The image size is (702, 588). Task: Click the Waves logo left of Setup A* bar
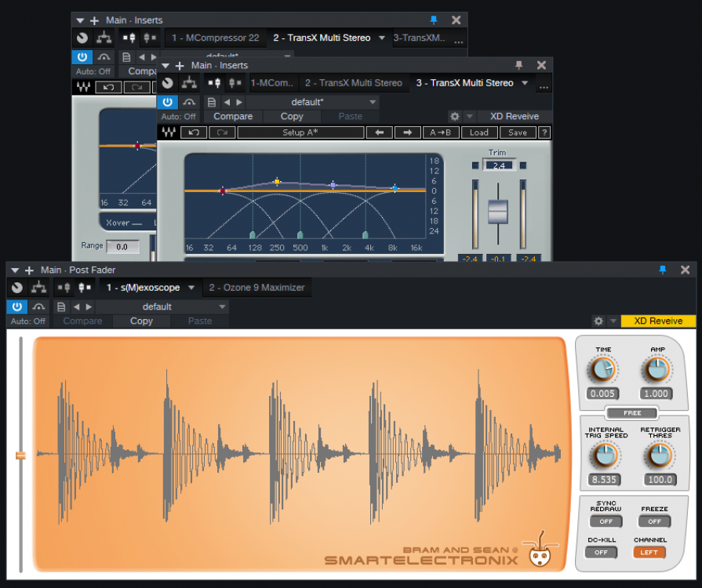(x=169, y=132)
